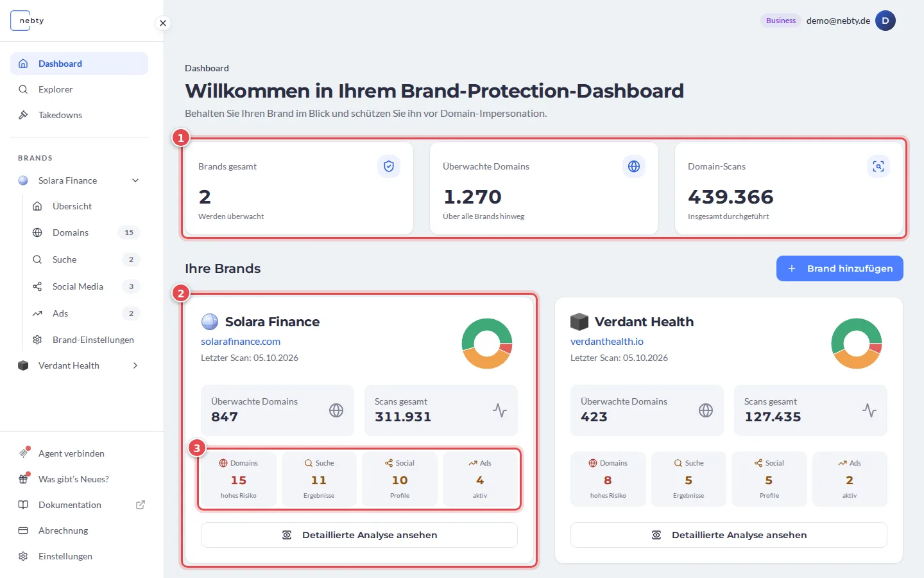Click the globe icon in the 847 domains tile
The width and height of the screenshot is (924, 578).
coord(336,410)
